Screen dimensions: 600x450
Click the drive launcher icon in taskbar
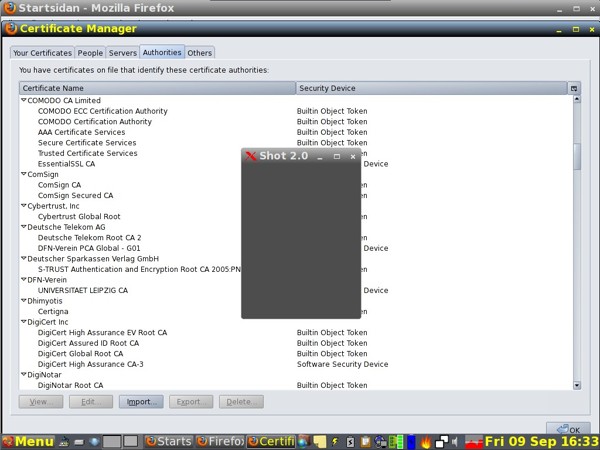(79, 442)
